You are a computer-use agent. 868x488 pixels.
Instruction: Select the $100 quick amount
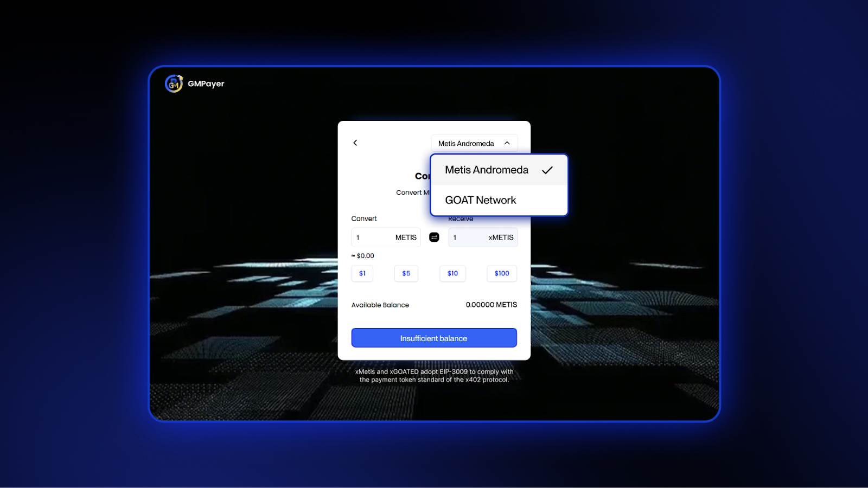tap(502, 273)
